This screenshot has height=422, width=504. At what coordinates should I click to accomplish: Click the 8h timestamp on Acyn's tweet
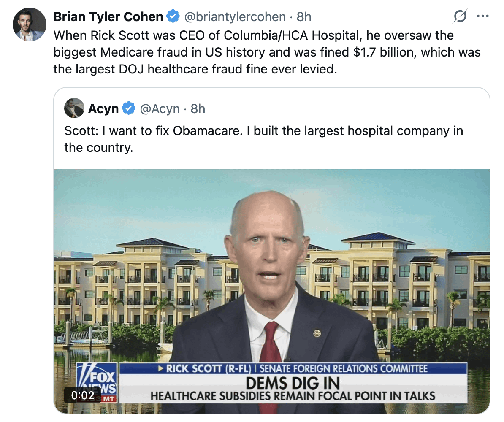point(198,109)
